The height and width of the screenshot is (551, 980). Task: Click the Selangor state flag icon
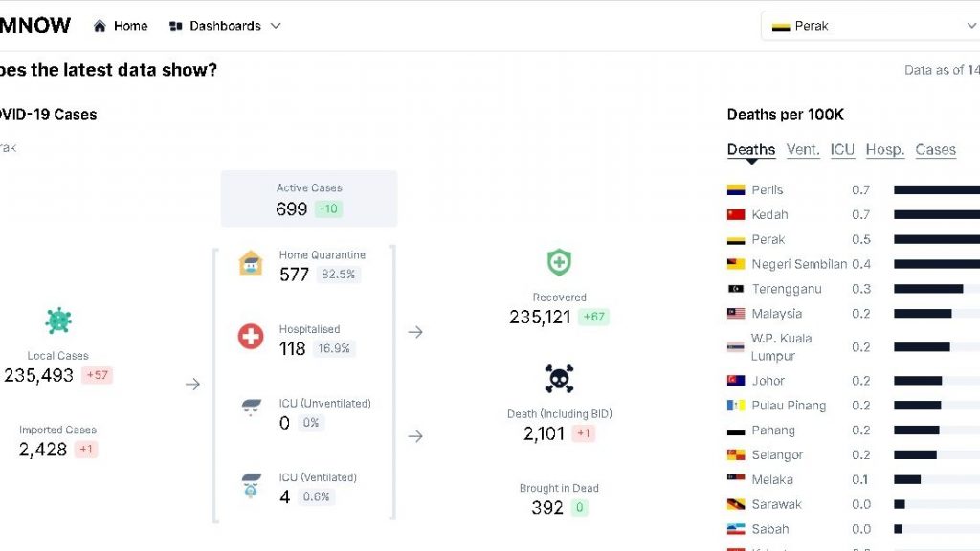[x=736, y=455]
